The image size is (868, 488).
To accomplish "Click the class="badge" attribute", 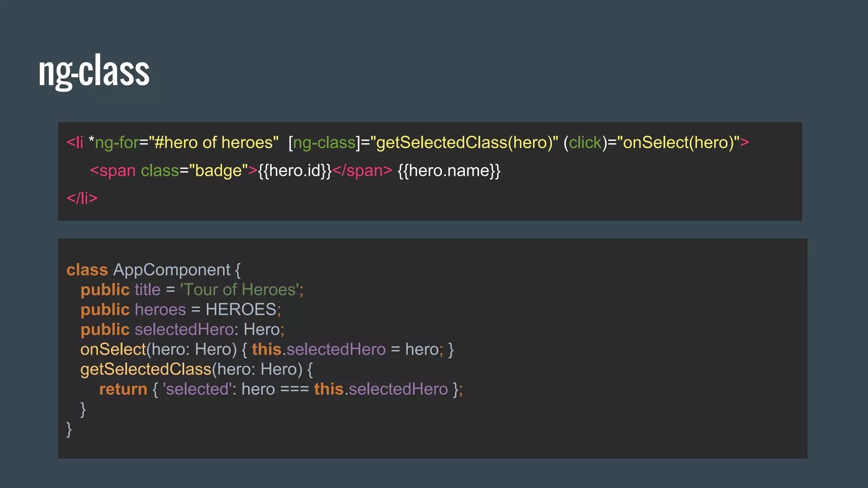I will click(194, 171).
